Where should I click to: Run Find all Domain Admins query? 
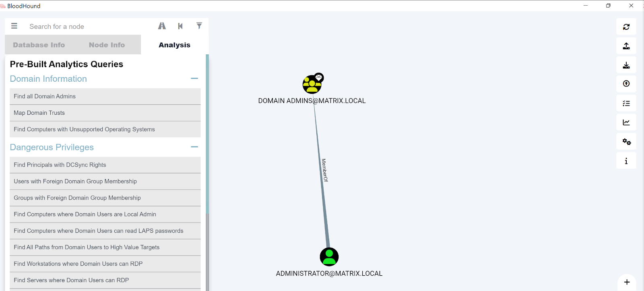click(x=105, y=96)
